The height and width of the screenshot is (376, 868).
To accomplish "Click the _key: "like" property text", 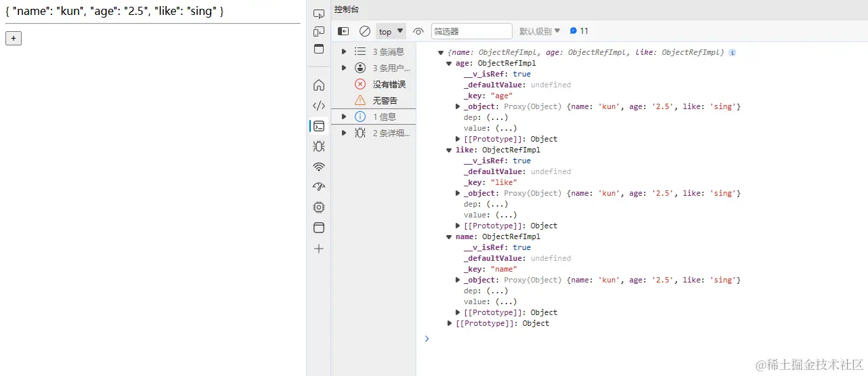I will 490,182.
